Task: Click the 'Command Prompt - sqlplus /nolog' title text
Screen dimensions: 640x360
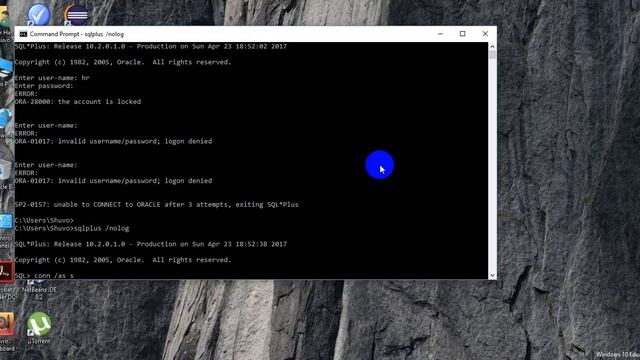Action: click(77, 34)
